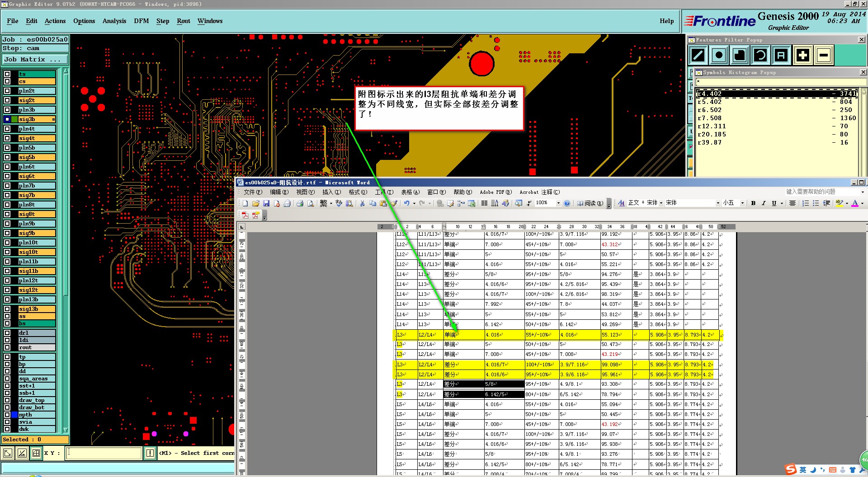868x477 pixels.
Task: Click the 阅读 reading layout button
Action: (590, 203)
